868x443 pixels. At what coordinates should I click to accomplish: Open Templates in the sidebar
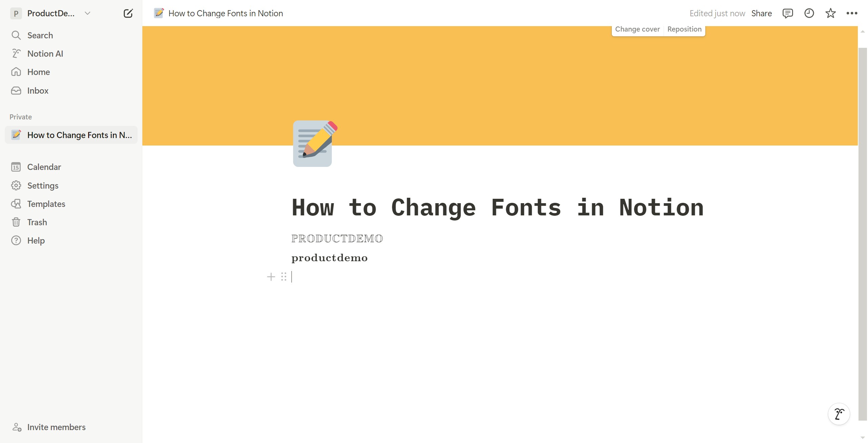click(71, 204)
